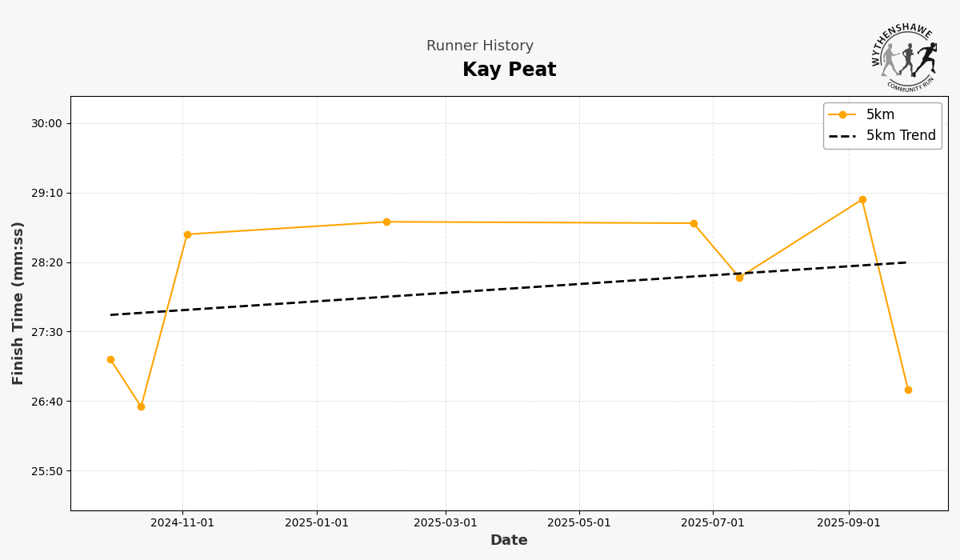Click the "Finish Time (mm:ss)" axis label
Screen dimensions: 960x560
coord(18,303)
